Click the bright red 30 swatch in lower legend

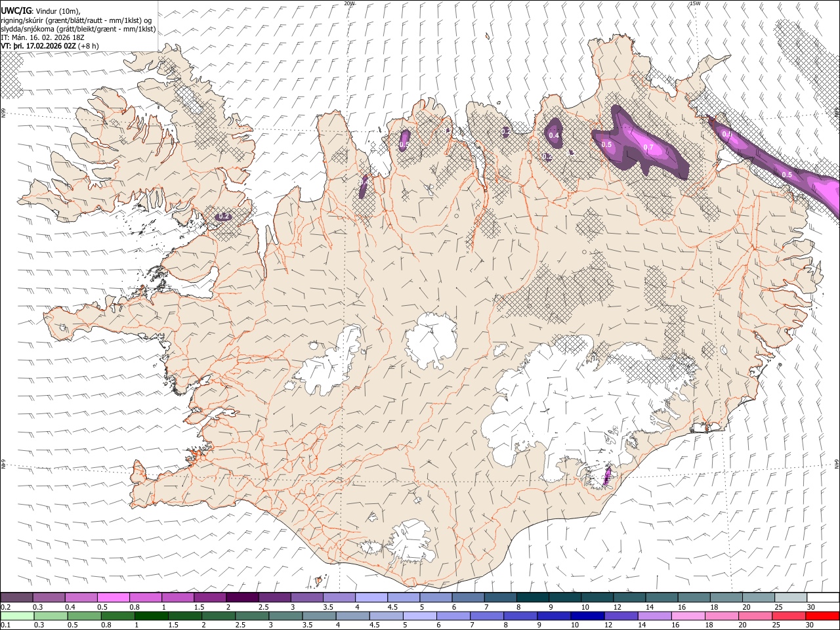pos(822,616)
